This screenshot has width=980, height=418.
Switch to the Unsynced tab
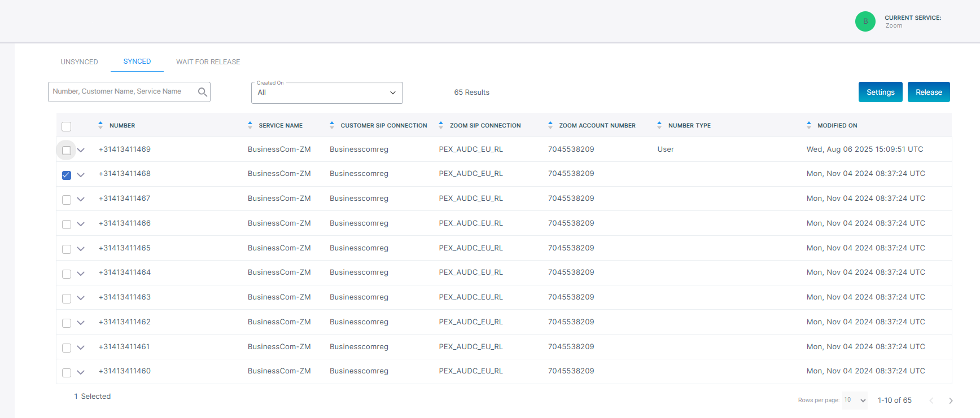tap(80, 61)
